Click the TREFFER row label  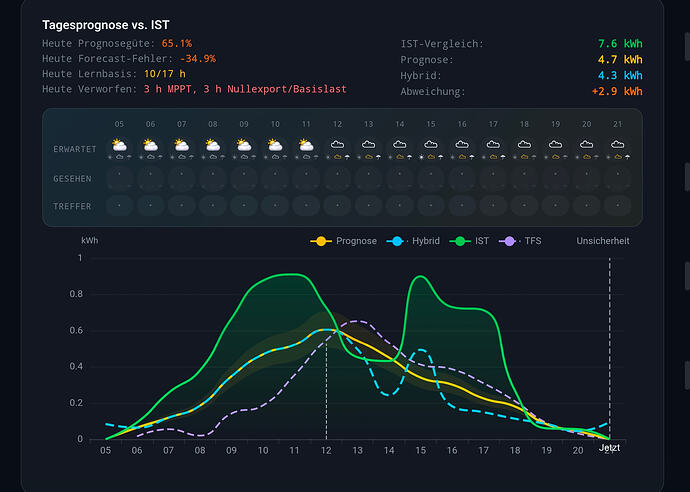(x=72, y=206)
